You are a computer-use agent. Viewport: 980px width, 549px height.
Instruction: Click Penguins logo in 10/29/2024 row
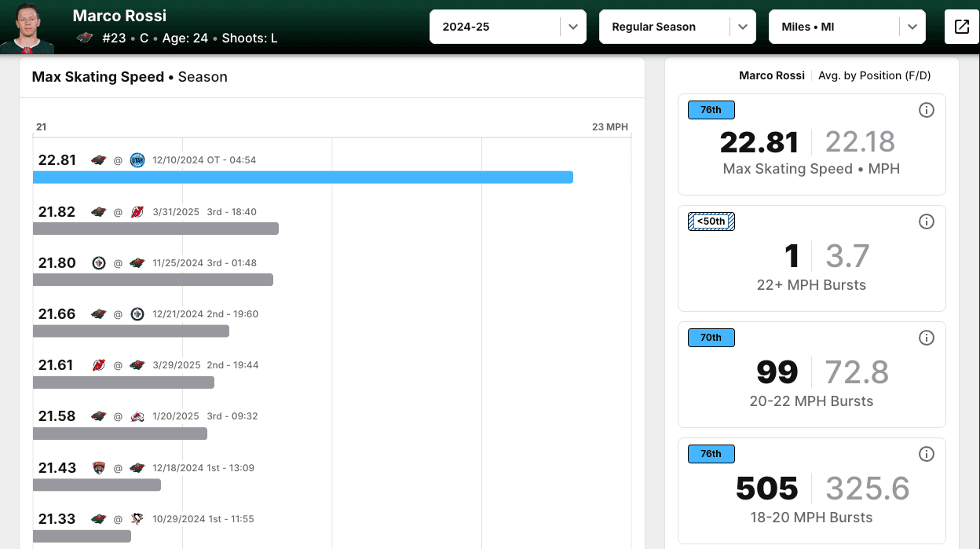(137, 519)
